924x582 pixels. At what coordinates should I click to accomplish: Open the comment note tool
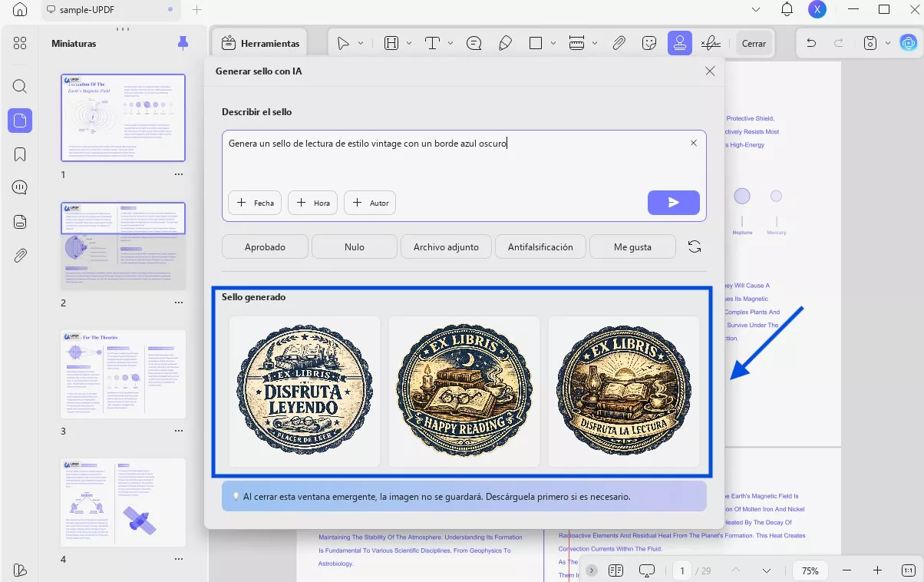(474, 43)
